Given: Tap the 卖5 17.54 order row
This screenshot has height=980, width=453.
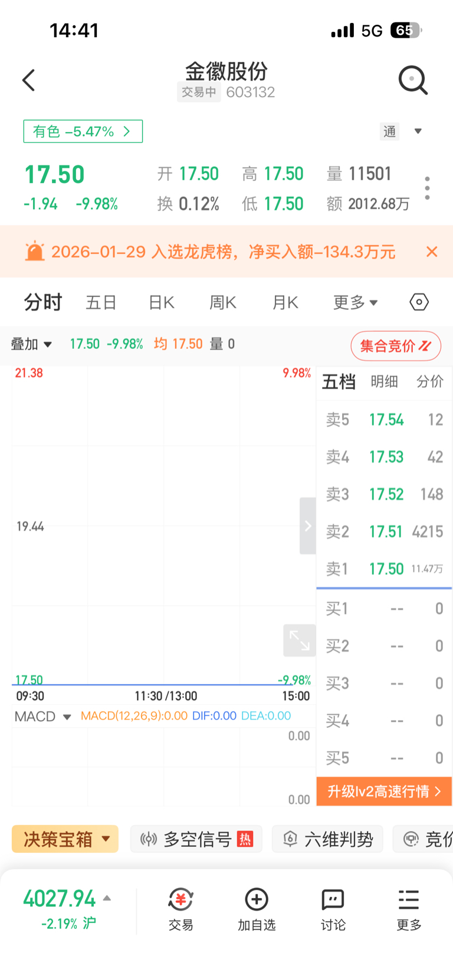Looking at the screenshot, I should tap(385, 420).
